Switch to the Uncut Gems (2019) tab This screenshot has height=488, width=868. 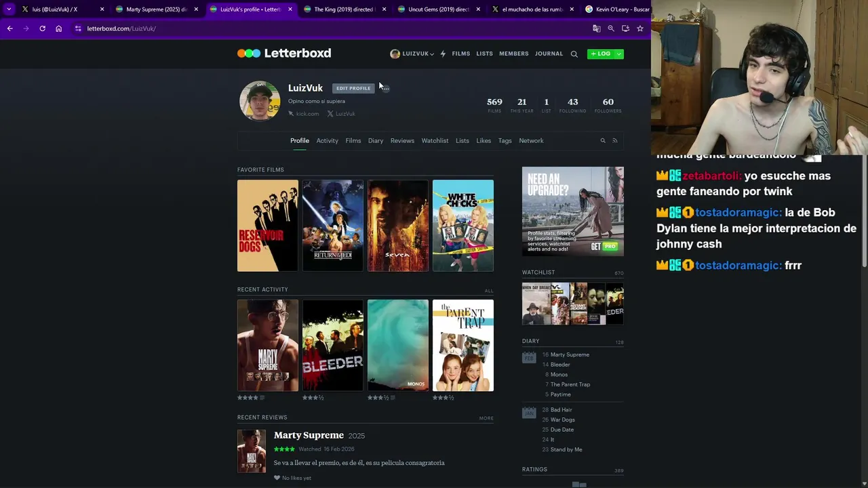(439, 9)
